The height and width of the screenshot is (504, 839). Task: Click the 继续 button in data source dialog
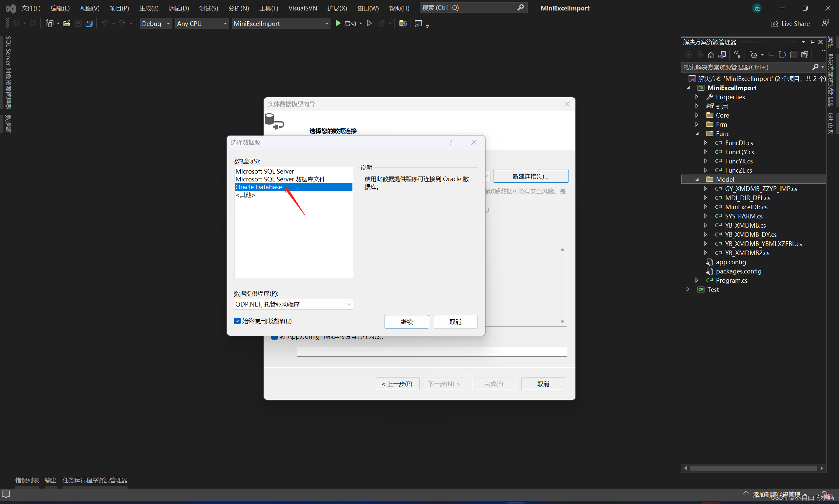point(407,321)
